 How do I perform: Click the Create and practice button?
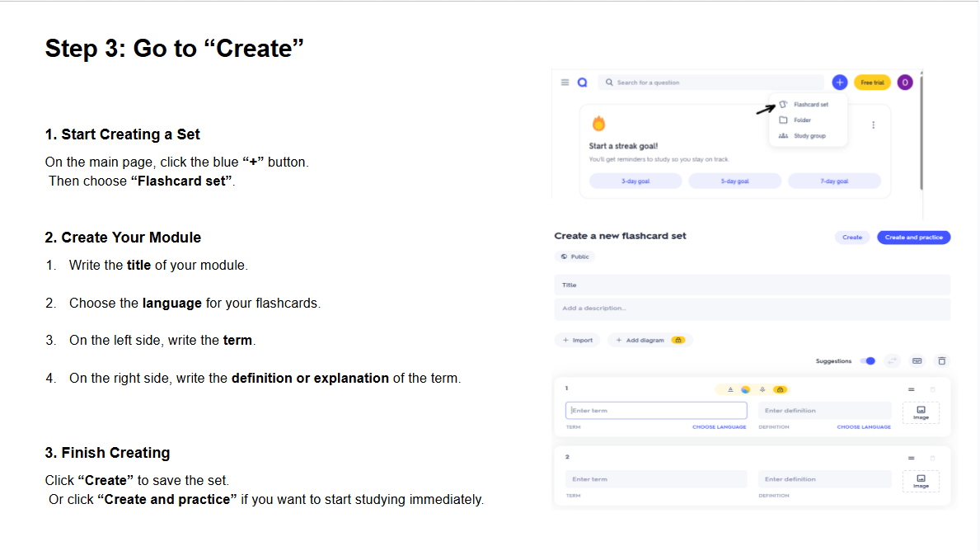coord(913,238)
